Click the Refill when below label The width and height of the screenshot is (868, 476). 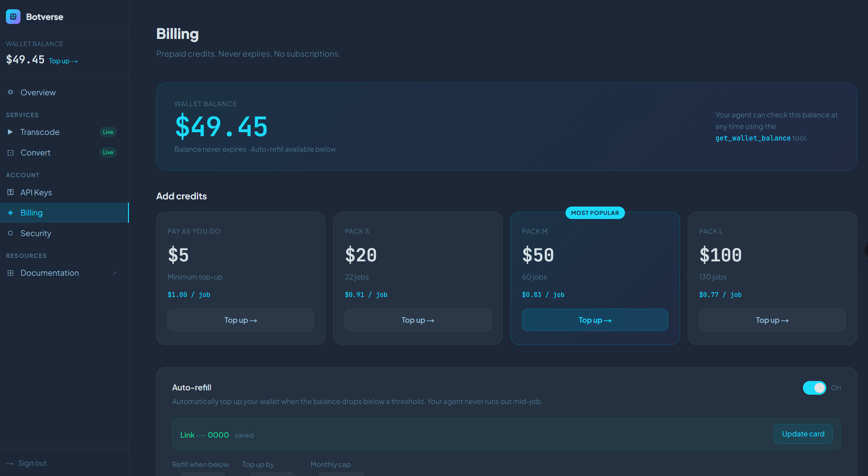coord(201,464)
